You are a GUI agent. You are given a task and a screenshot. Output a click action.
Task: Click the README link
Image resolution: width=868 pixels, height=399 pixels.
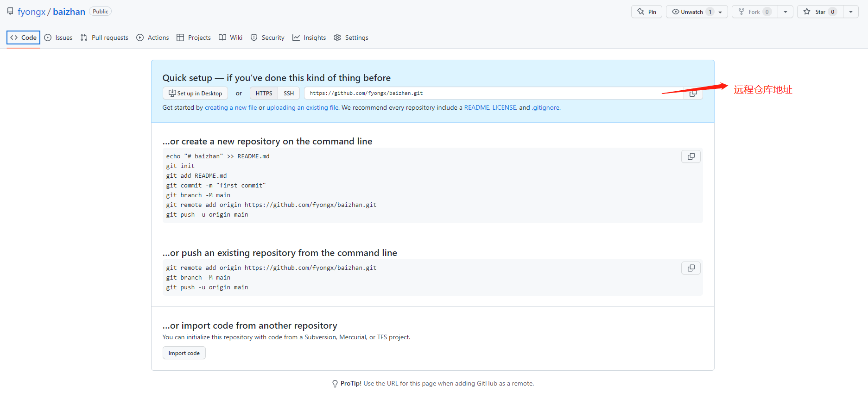click(x=477, y=107)
